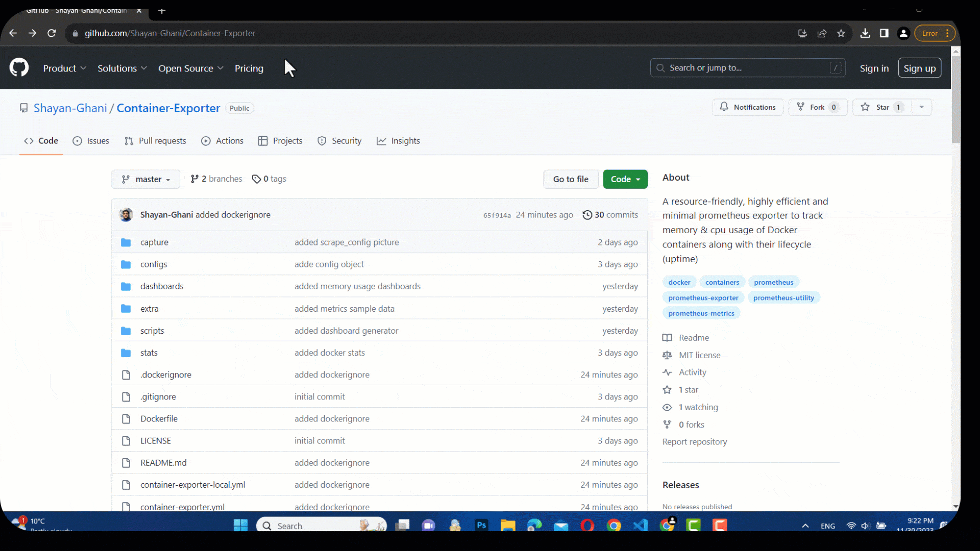Open the Chrome three-dot menu
Screen dimensions: 980x551
(x=947, y=33)
